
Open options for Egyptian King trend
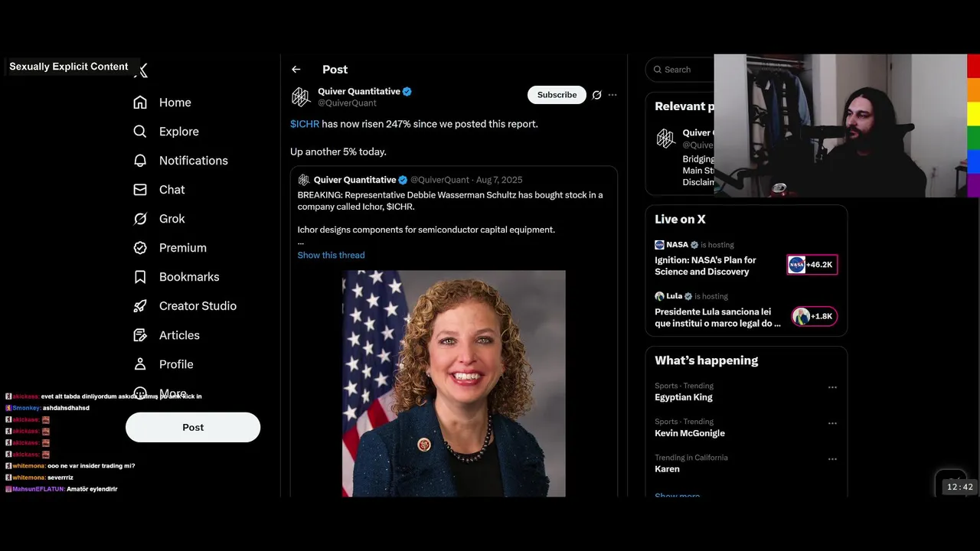[832, 387]
